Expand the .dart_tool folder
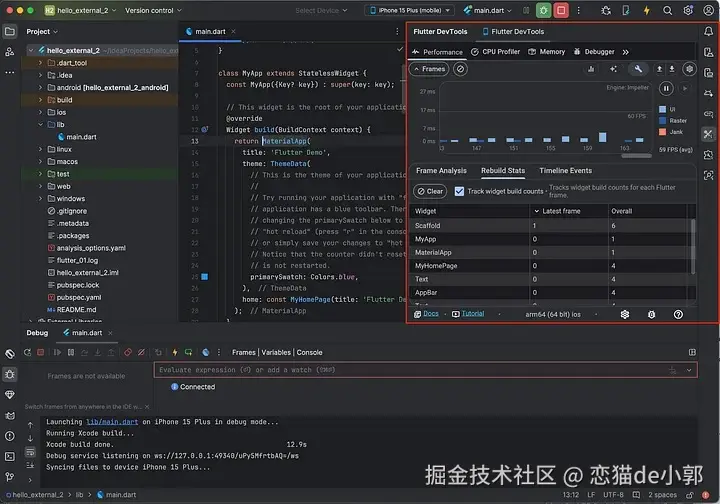 pos(40,62)
